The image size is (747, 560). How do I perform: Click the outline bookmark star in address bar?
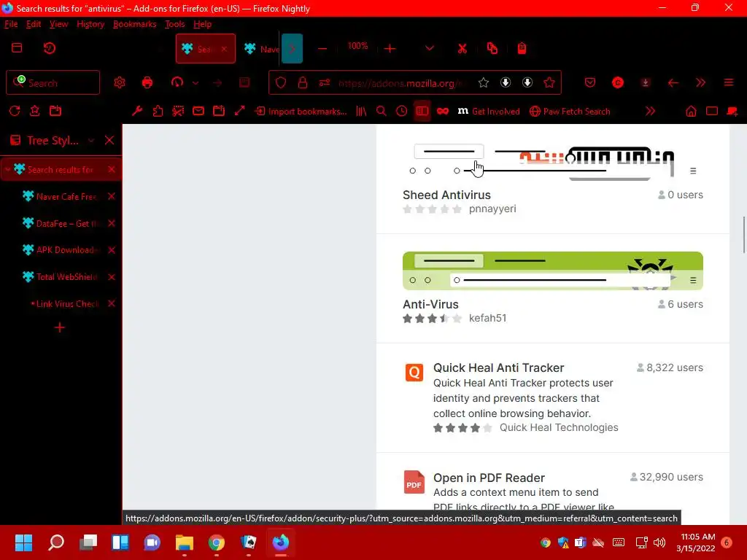click(484, 83)
